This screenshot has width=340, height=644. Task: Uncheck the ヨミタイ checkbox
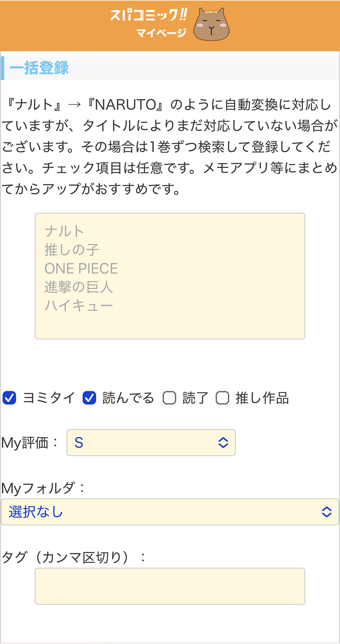9,398
